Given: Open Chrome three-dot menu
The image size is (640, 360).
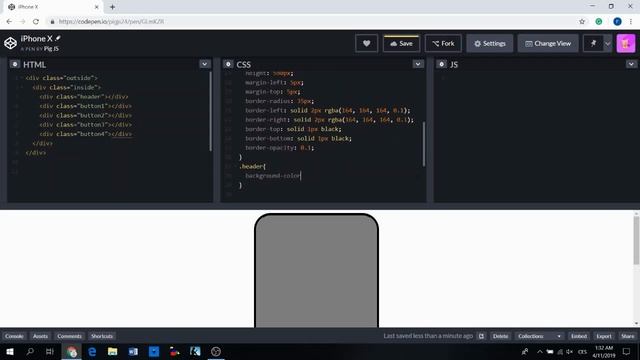Looking at the screenshot, I should 631,22.
